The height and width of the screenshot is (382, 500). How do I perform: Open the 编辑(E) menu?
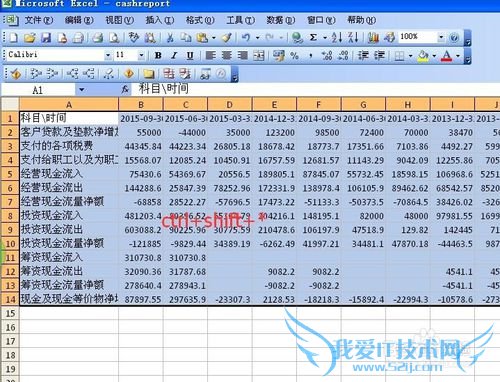tap(79, 20)
